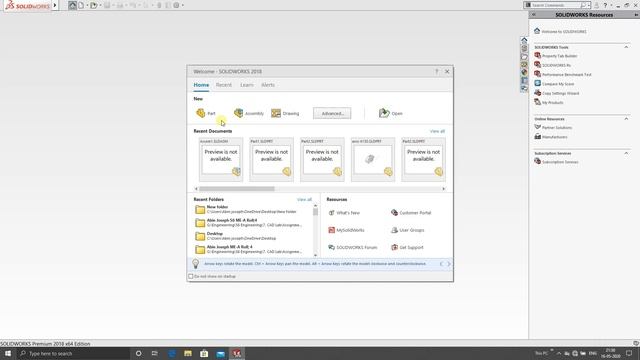Open the Help dropdown arrow in title bar
640x360 pixels.
(x=611, y=5)
